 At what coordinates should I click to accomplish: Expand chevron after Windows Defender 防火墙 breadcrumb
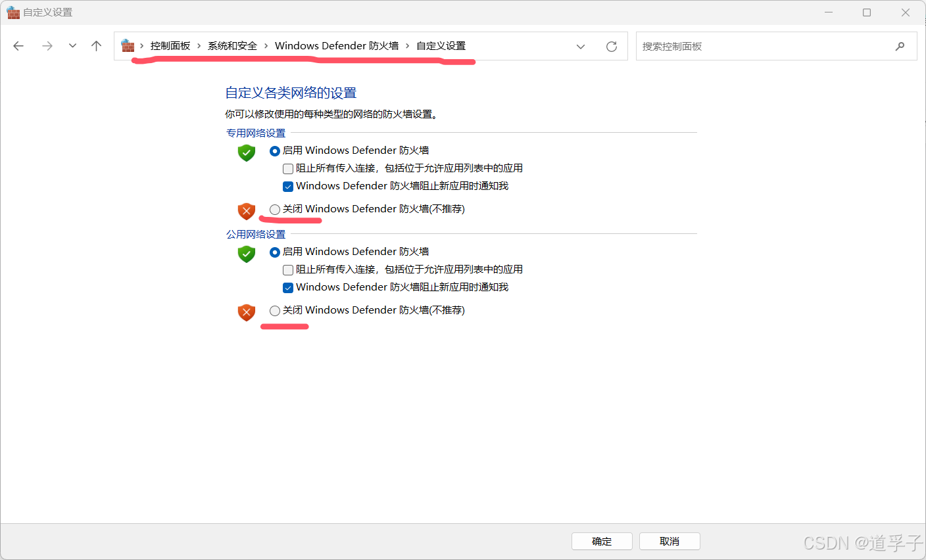[x=408, y=46]
